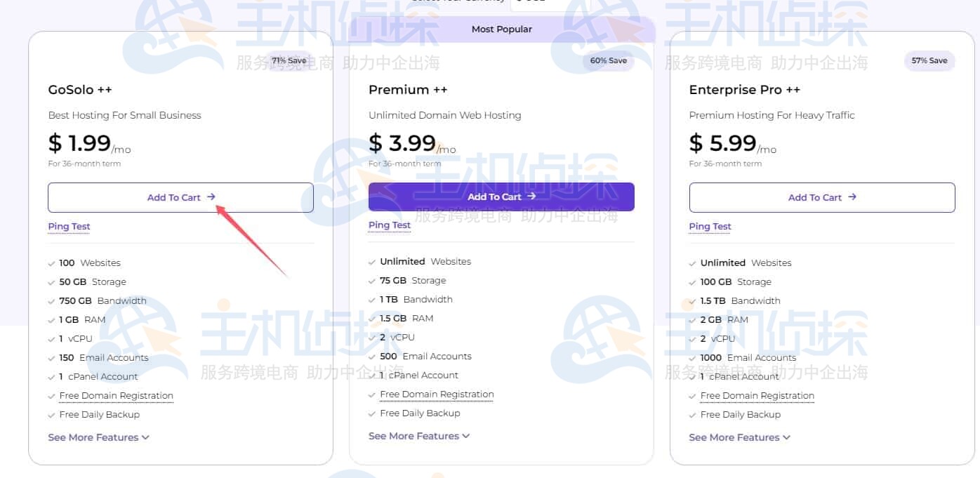Open the Ping Test link under GoSolo
This screenshot has width=980, height=478.
click(x=69, y=226)
